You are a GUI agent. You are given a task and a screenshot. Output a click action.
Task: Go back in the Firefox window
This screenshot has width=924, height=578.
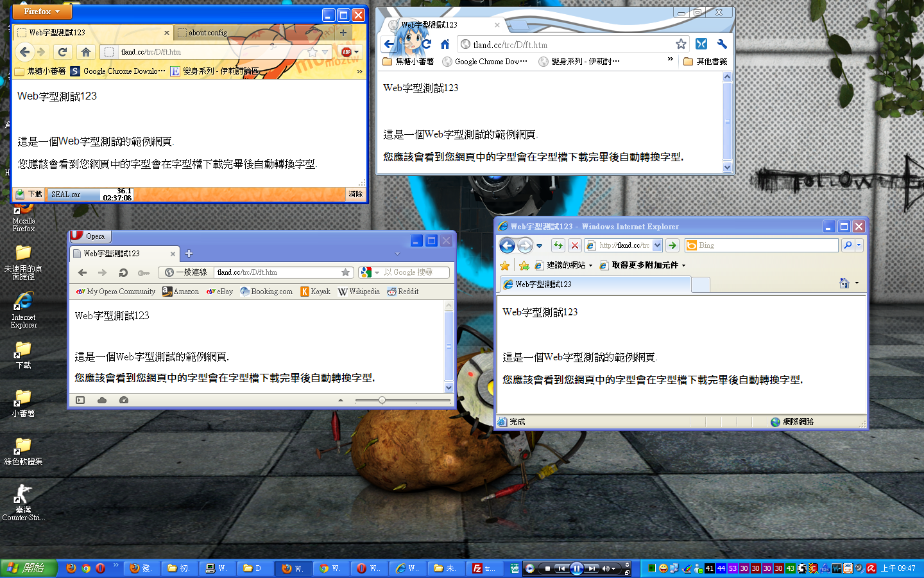click(25, 52)
